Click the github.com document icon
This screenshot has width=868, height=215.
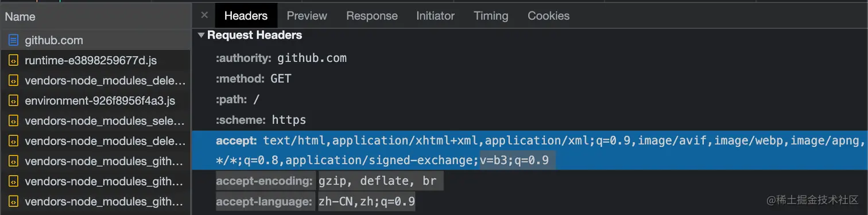tap(13, 41)
